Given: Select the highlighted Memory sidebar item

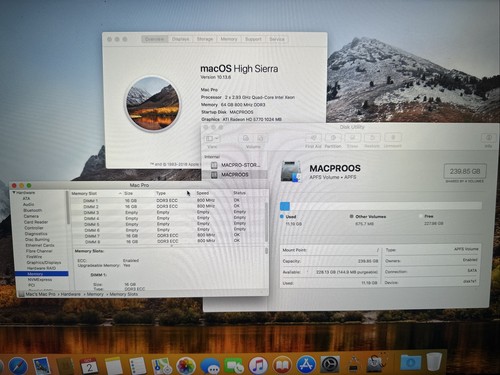Looking at the screenshot, I should tap(42, 274).
